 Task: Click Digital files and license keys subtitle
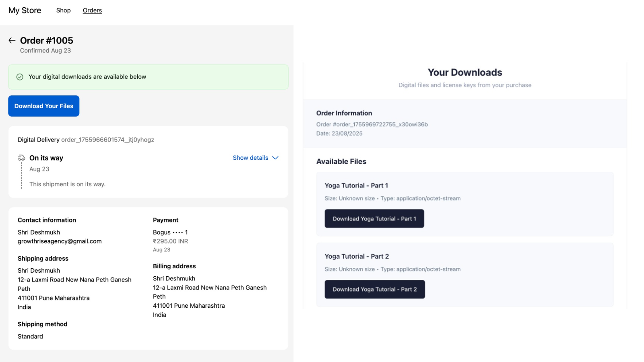coord(465,85)
